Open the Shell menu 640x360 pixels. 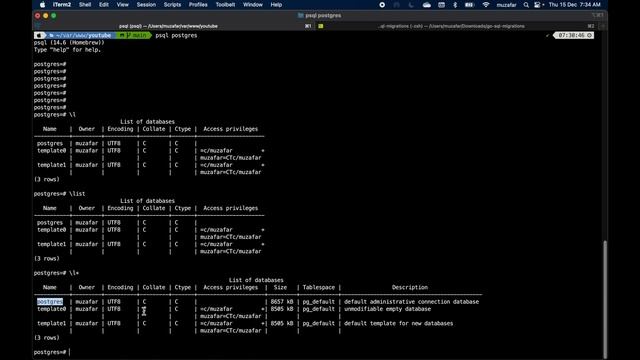(85, 5)
